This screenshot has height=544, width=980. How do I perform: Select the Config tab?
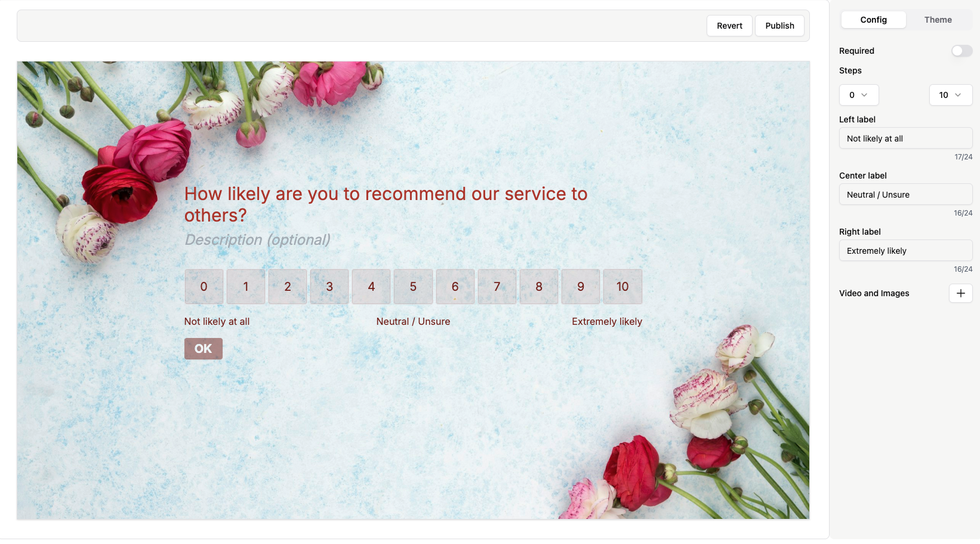(x=873, y=20)
